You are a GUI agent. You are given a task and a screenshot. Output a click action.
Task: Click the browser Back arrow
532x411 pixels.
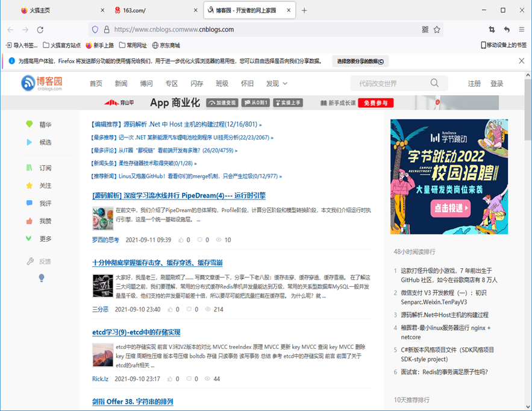[10, 30]
